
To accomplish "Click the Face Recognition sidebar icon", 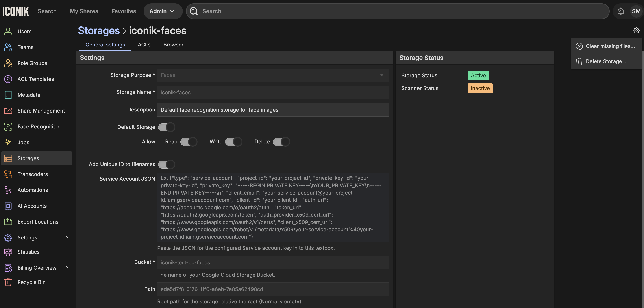I will pyautogui.click(x=8, y=126).
